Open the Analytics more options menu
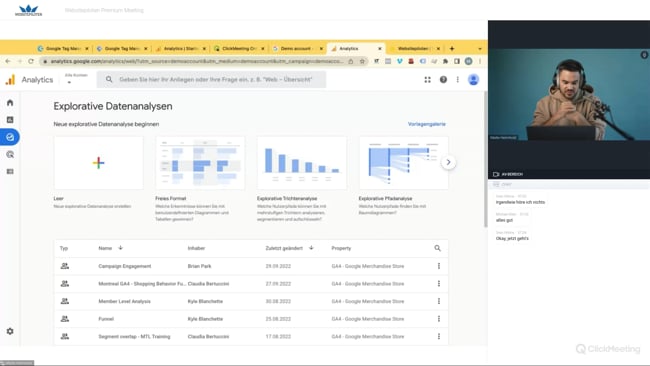Image resolution: width=650 pixels, height=366 pixels. point(458,80)
